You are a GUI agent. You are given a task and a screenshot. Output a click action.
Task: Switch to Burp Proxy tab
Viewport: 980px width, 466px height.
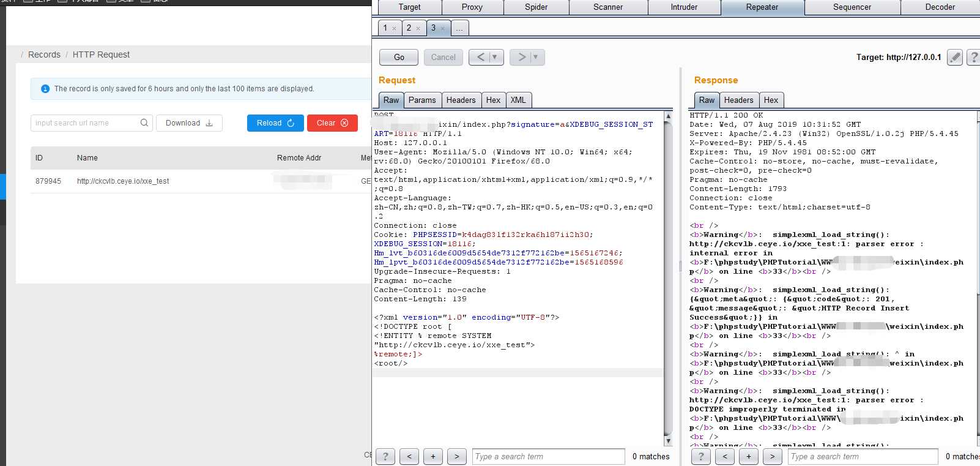(x=472, y=7)
